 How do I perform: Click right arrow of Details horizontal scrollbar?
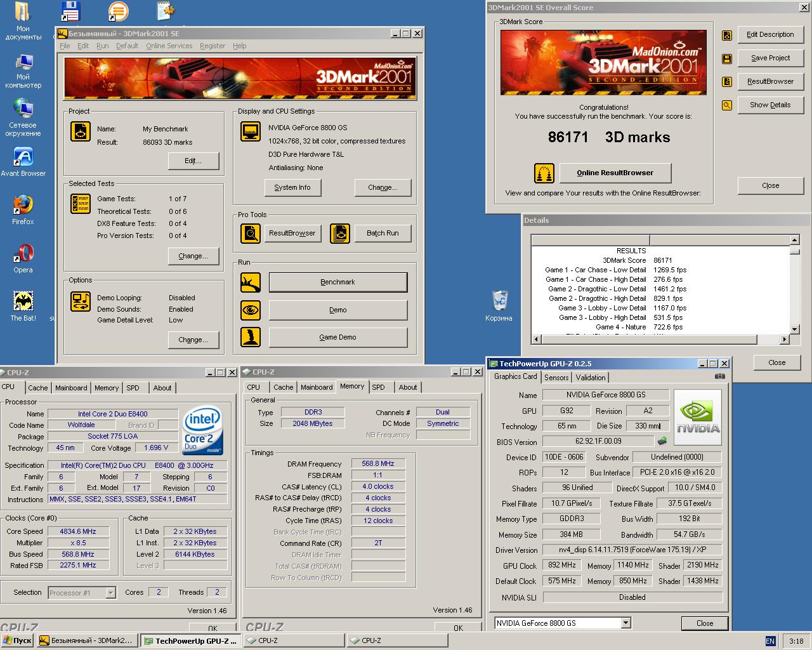click(x=785, y=340)
